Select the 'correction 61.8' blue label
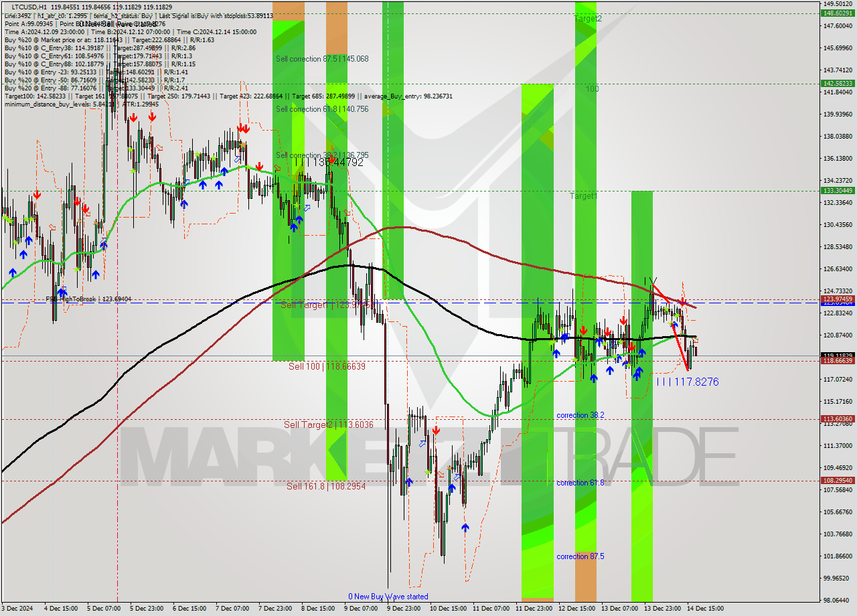The height and width of the screenshot is (616, 857). click(x=580, y=483)
